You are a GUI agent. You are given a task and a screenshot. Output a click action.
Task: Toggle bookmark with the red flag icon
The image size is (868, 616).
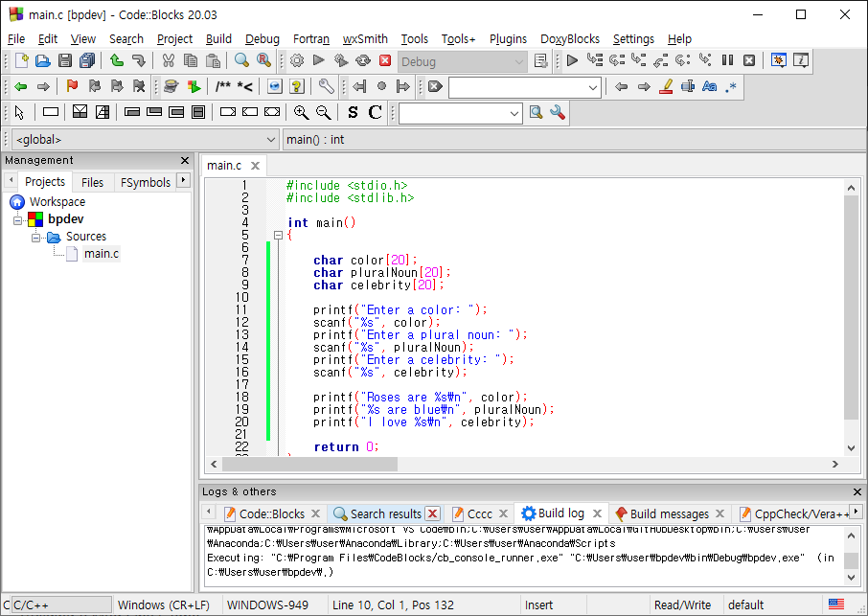[x=72, y=86]
